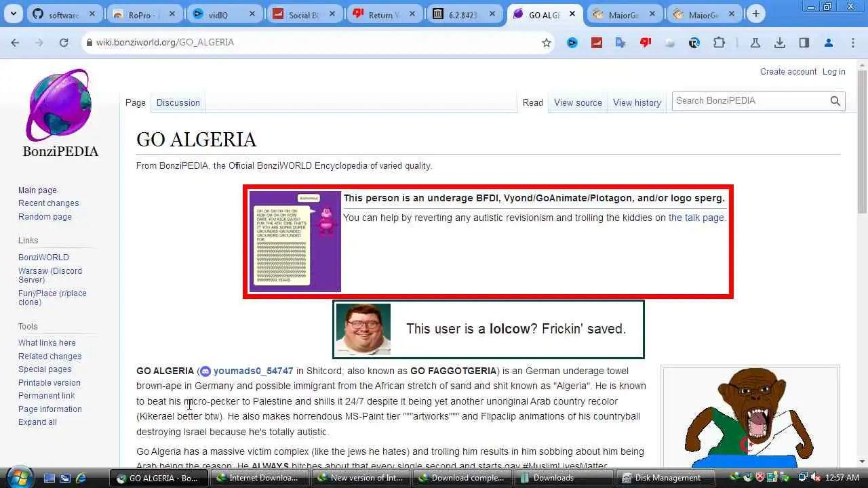Open Recent changes in sidebar

(48, 203)
